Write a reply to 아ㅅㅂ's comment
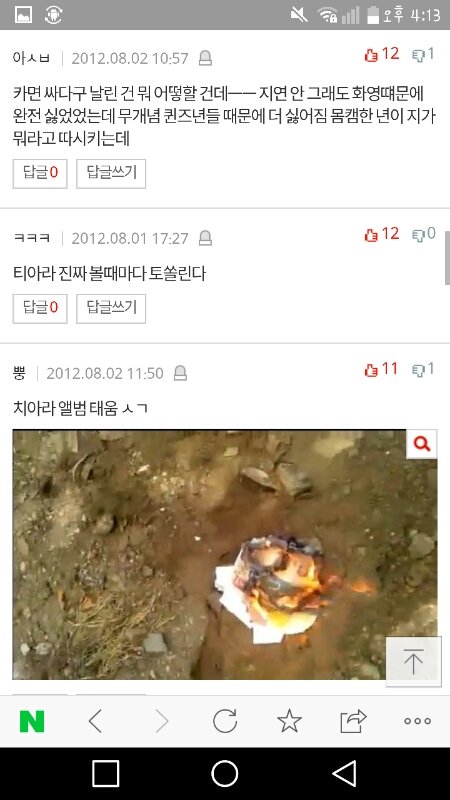The width and height of the screenshot is (450, 800). [111, 173]
